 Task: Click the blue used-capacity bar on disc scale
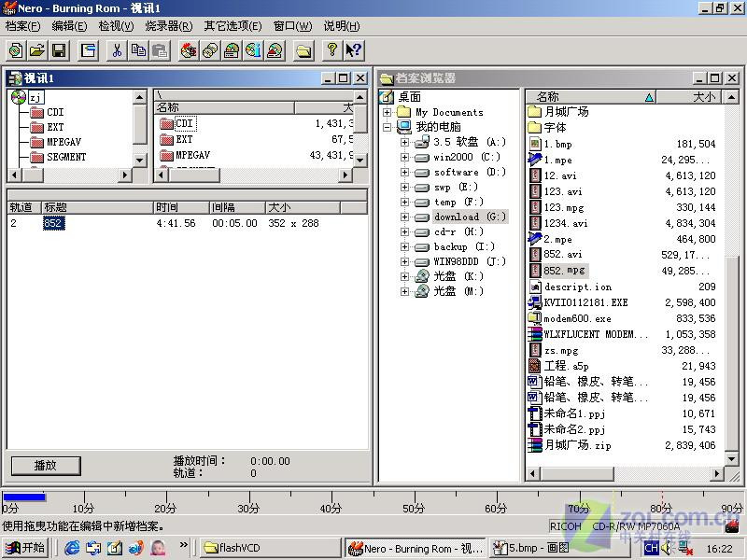tap(24, 497)
